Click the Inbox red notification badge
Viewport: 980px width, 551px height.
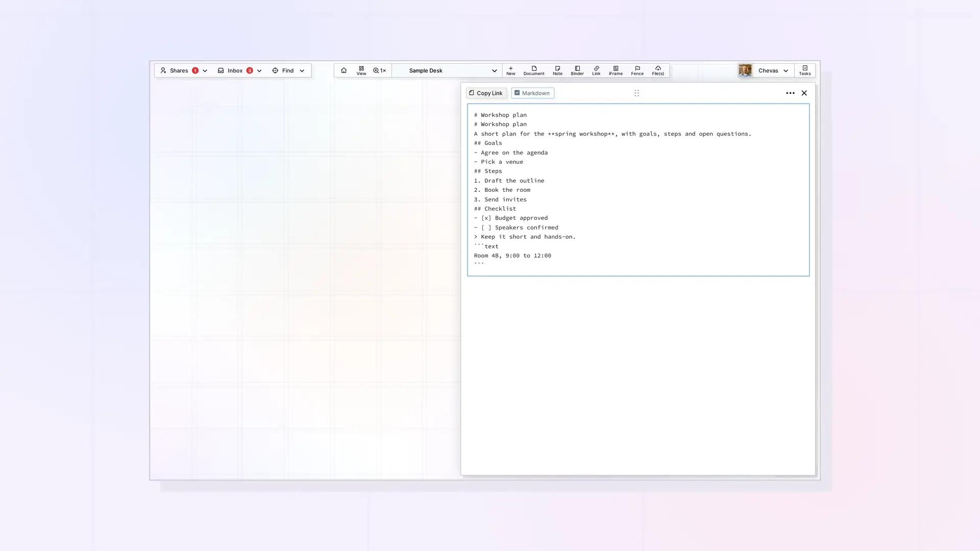coord(250,70)
